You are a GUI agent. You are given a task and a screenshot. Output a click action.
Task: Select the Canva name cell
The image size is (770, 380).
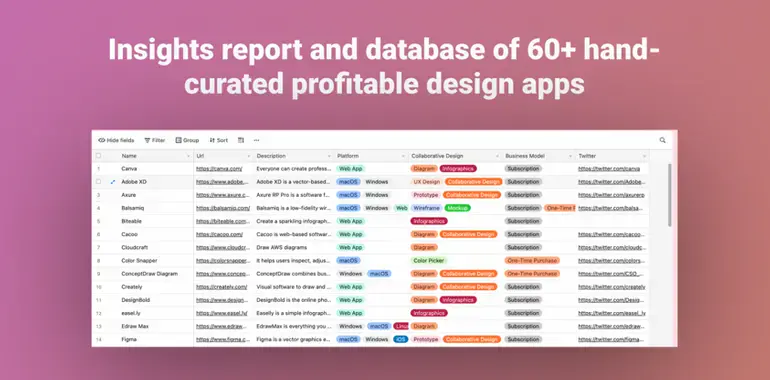click(x=156, y=169)
